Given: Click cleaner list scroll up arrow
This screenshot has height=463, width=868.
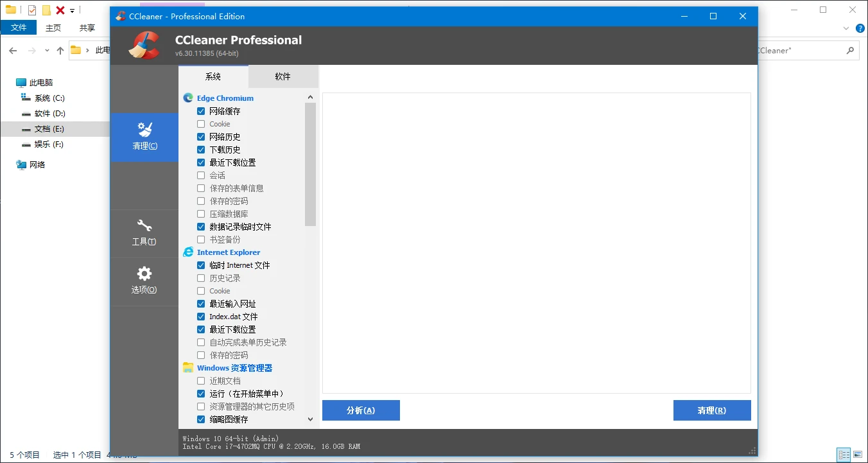Looking at the screenshot, I should pyautogui.click(x=310, y=98).
